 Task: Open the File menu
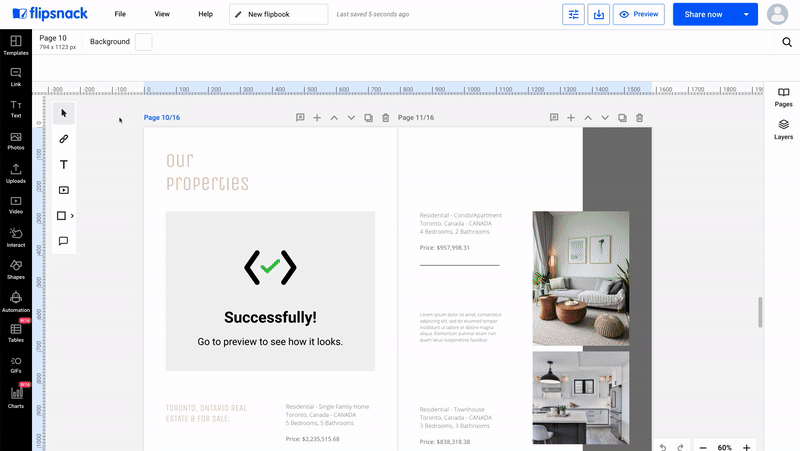[x=120, y=14]
